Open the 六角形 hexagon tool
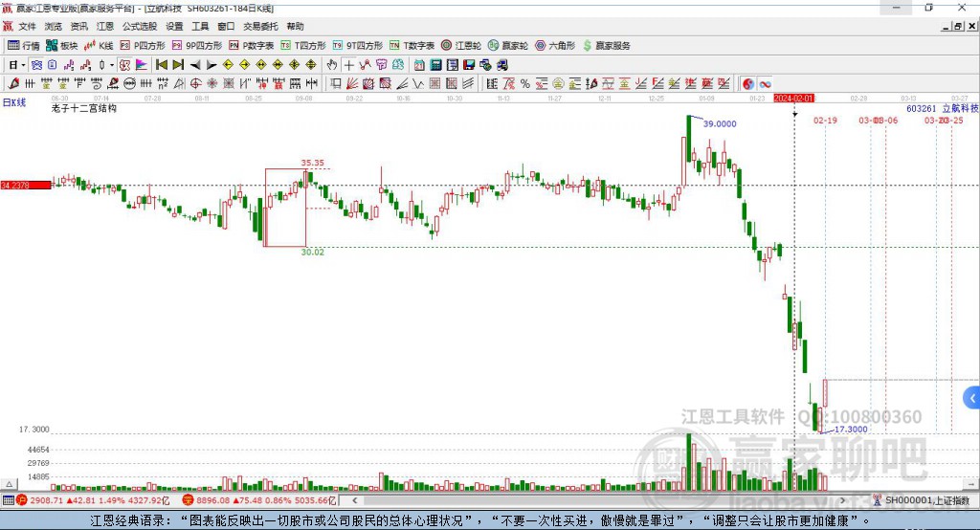The height and width of the screenshot is (530, 980). pyautogui.click(x=555, y=46)
